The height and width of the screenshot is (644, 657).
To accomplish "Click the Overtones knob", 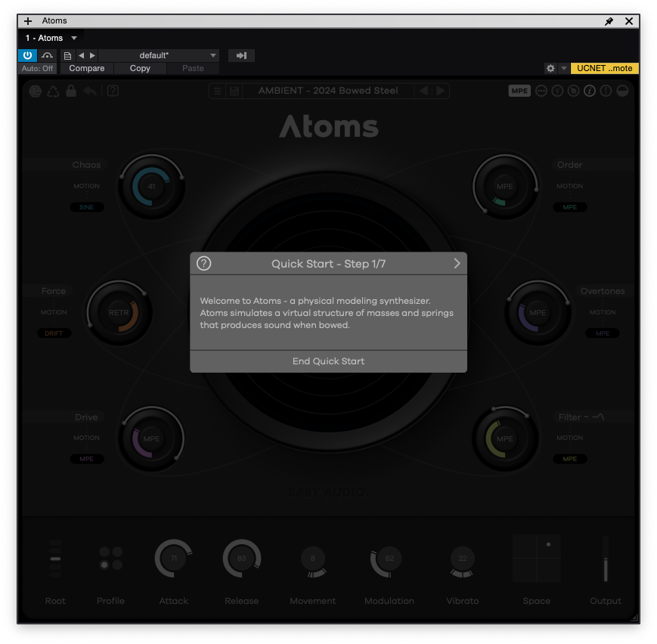I will click(x=538, y=313).
